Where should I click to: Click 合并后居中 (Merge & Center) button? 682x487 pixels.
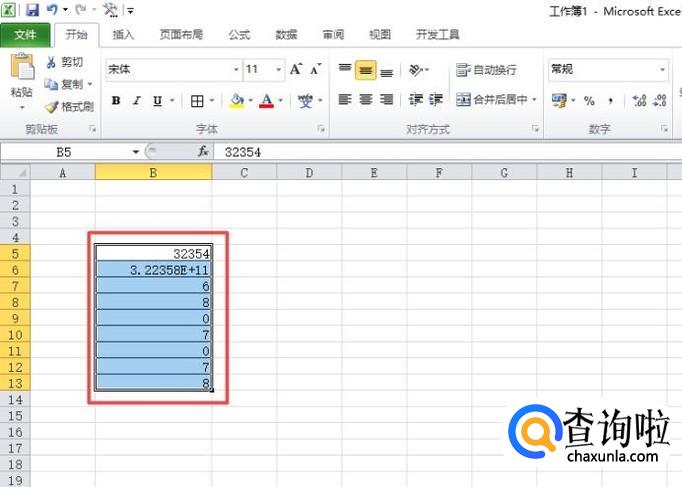coord(491,100)
